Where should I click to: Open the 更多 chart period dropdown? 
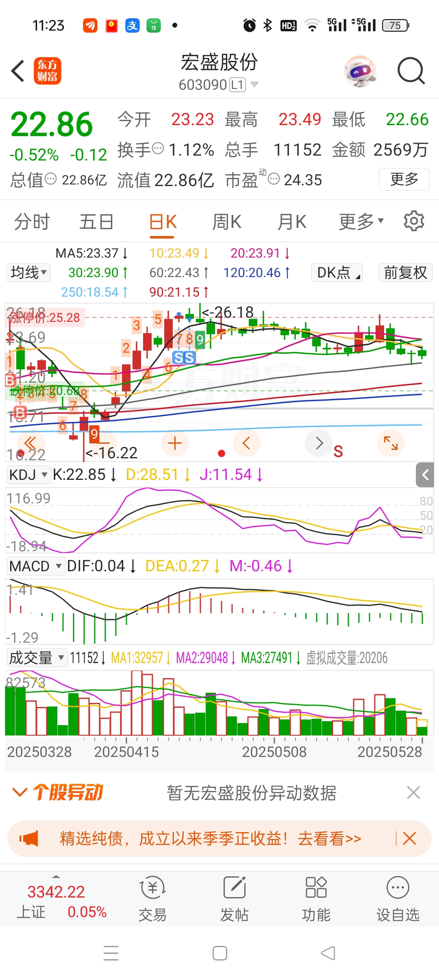click(361, 221)
